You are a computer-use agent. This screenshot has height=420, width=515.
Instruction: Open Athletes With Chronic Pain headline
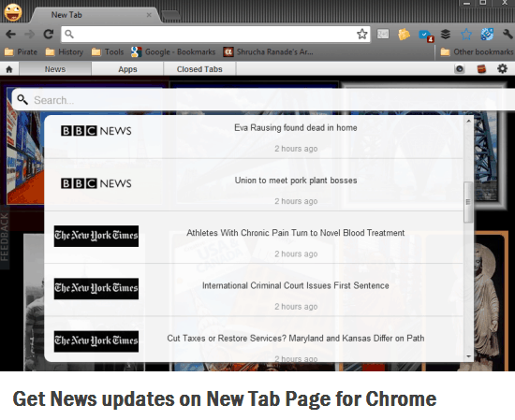296,233
